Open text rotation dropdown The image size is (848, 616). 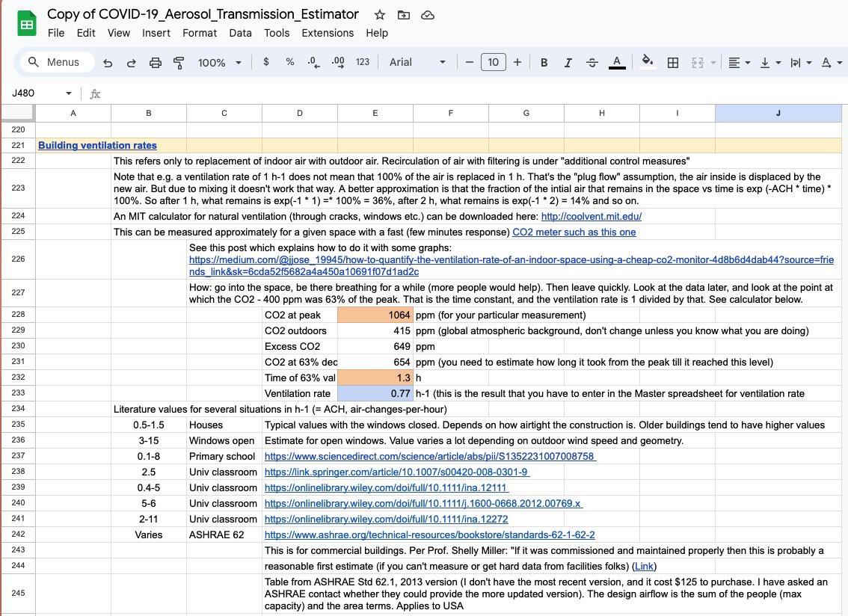pyautogui.click(x=832, y=63)
